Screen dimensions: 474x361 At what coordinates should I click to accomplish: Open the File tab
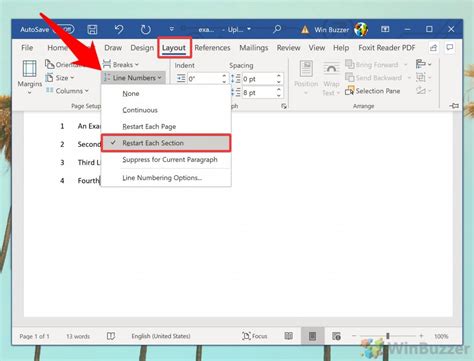click(27, 48)
